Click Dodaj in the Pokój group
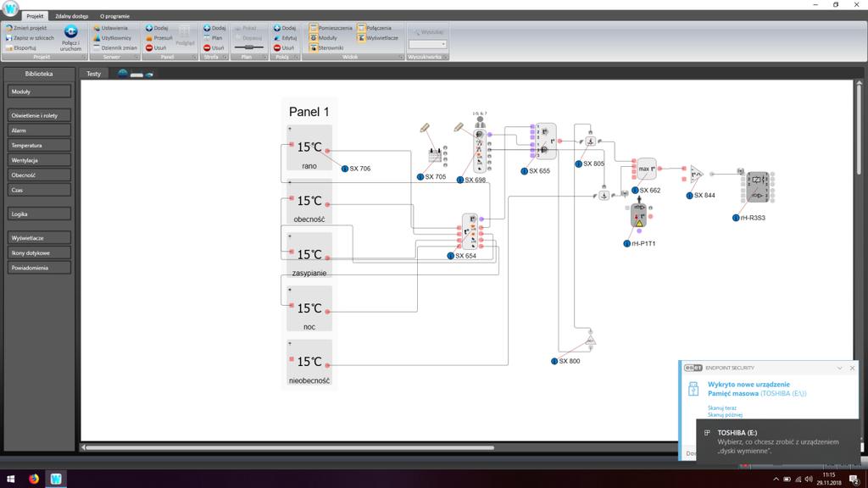The height and width of the screenshot is (488, 868). coord(285,28)
